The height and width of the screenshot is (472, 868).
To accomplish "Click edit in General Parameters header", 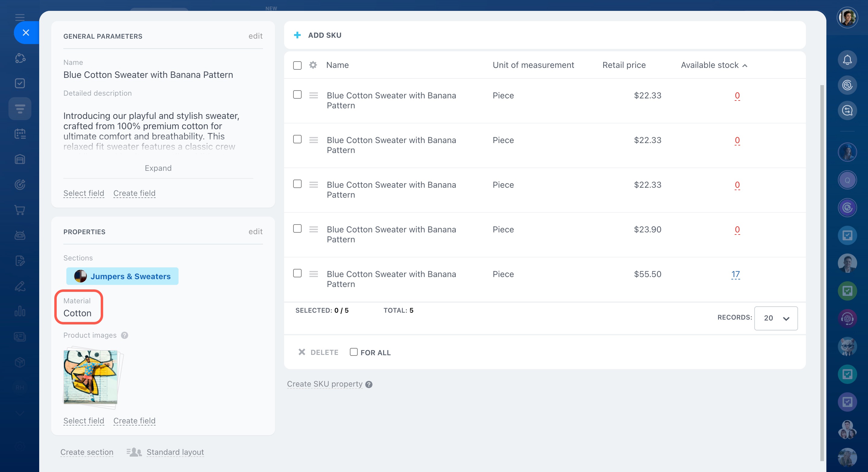I will tap(255, 36).
